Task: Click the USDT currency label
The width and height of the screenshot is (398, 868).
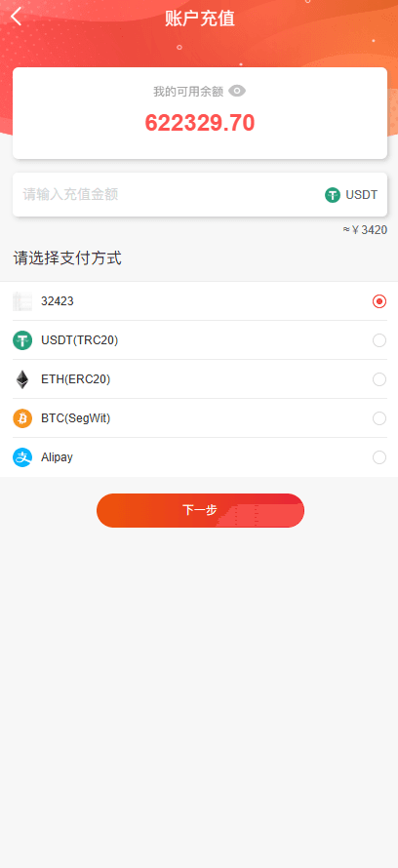Action: [362, 195]
